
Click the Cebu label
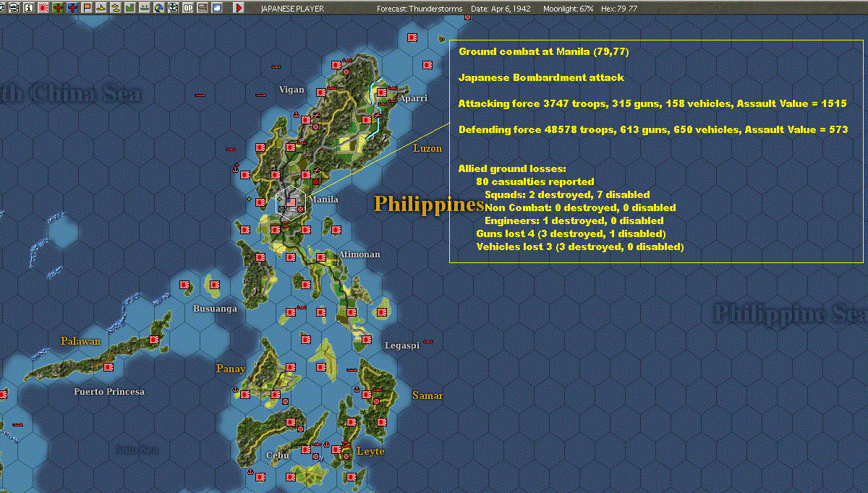pos(278,455)
